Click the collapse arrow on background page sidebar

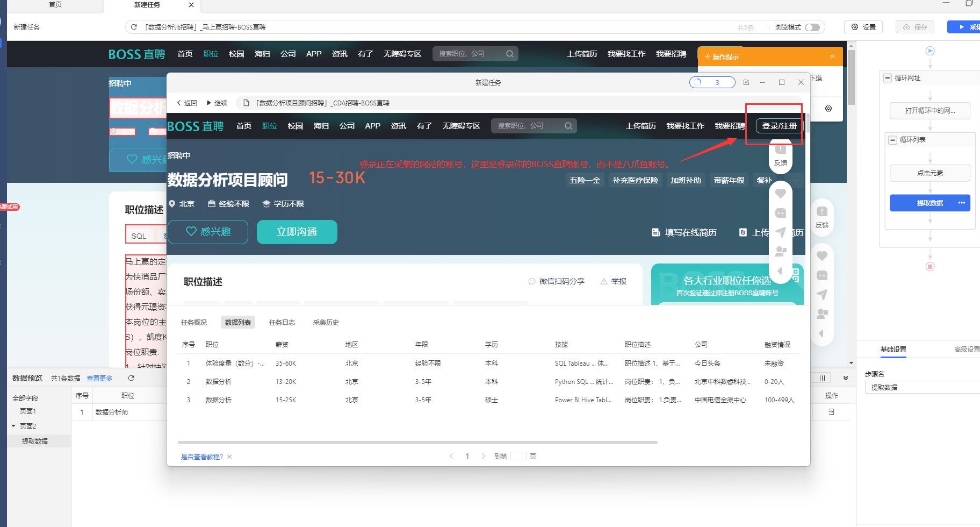point(822,333)
